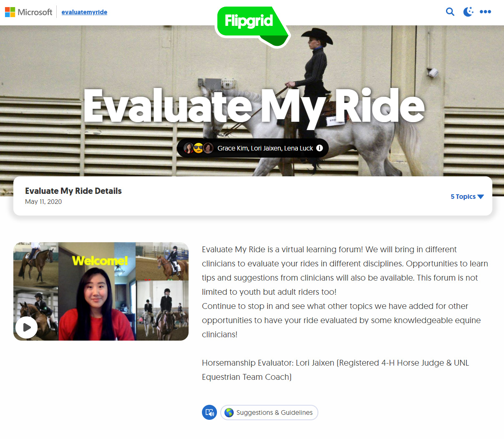
Task: Toggle dark mode with the moon icon
Action: tap(468, 12)
